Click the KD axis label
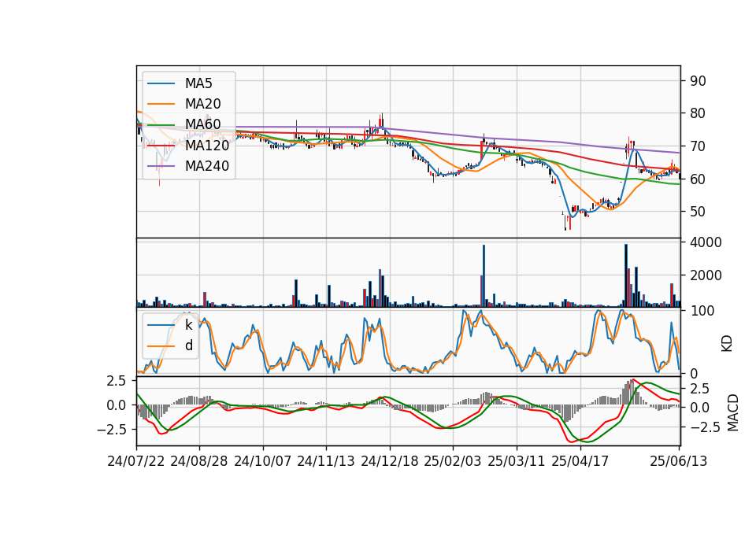 click(x=727, y=344)
